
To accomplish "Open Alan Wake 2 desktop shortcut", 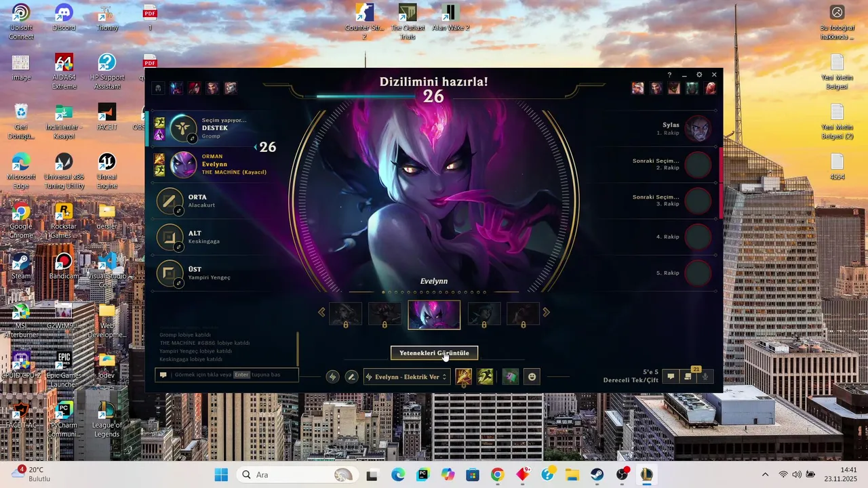I will point(450,18).
